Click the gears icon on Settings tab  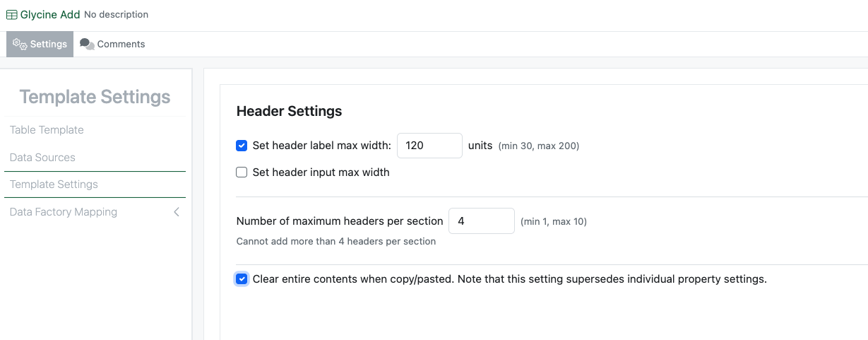click(20, 44)
